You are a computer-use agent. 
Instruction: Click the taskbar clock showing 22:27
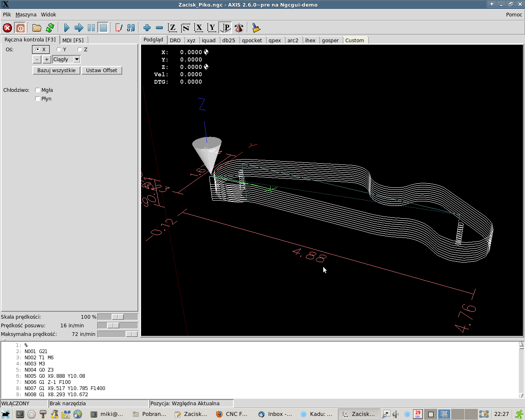[501, 414]
